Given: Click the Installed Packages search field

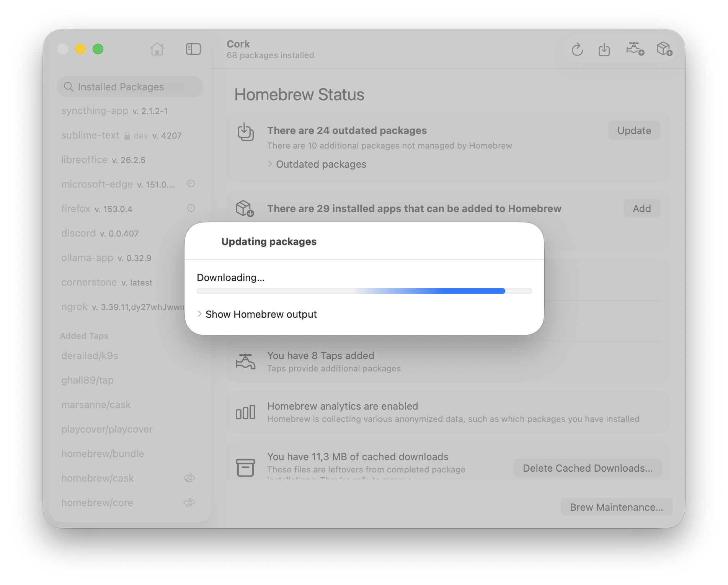Looking at the screenshot, I should click(130, 87).
